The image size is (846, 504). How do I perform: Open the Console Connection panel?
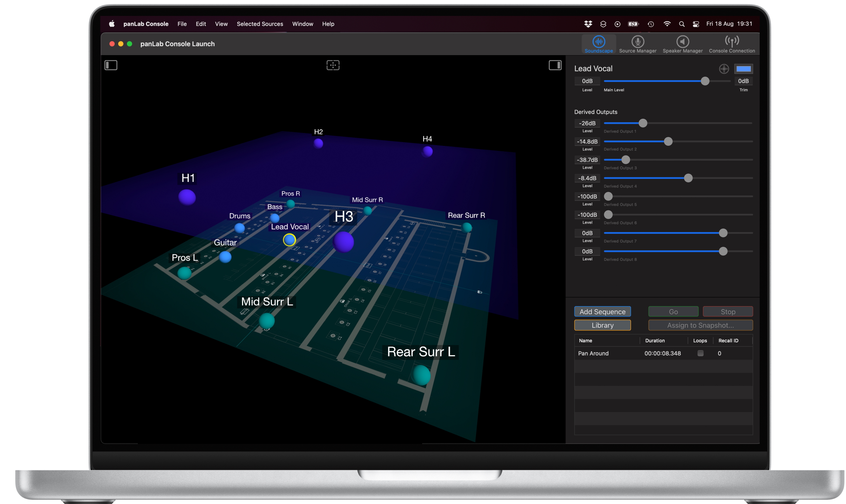tap(732, 45)
